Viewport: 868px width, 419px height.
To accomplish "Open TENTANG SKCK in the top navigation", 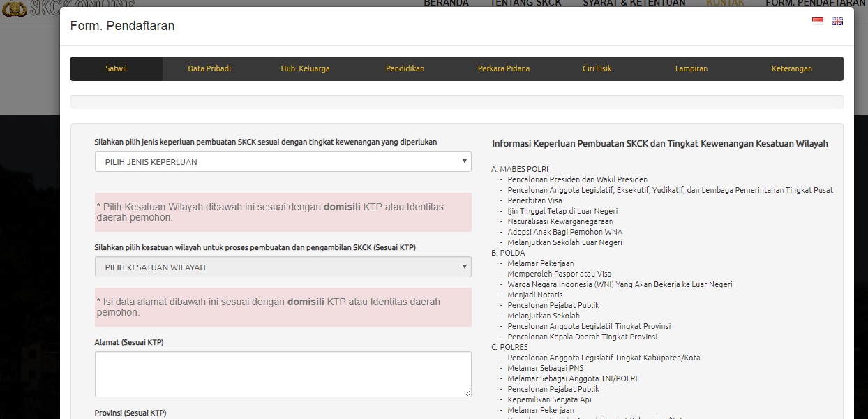I will (x=525, y=3).
